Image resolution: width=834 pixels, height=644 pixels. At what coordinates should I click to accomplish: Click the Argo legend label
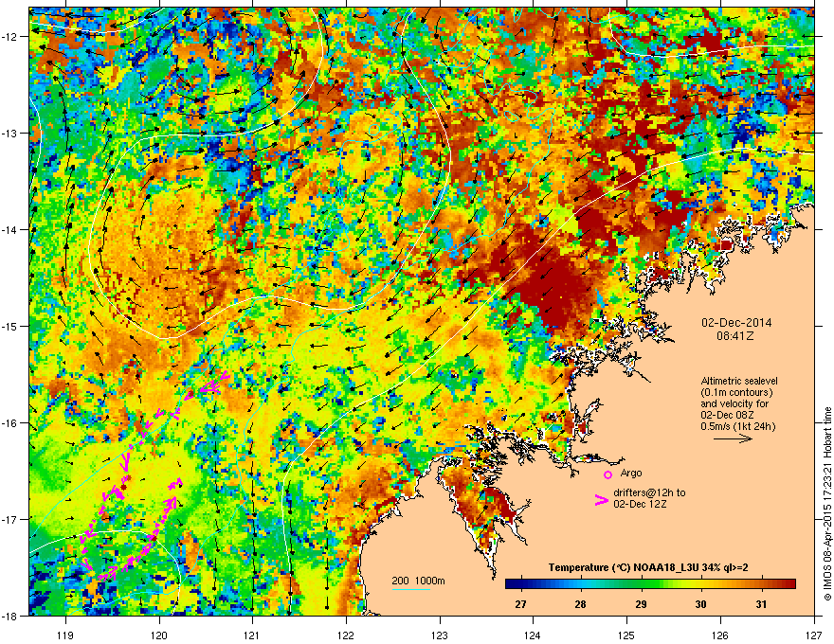[x=631, y=473]
